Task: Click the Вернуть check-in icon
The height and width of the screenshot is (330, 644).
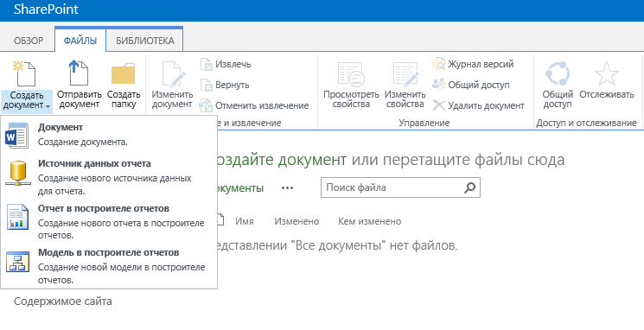Action: pyautogui.click(x=207, y=85)
